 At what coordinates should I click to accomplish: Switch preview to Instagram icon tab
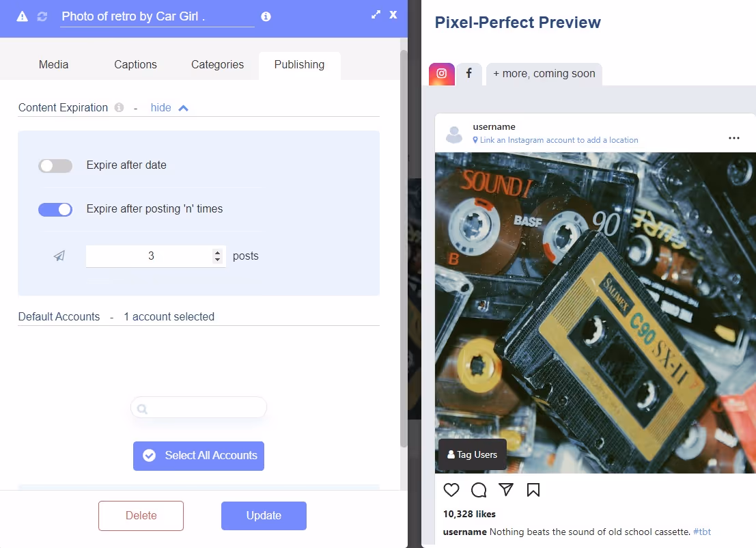coord(442,74)
